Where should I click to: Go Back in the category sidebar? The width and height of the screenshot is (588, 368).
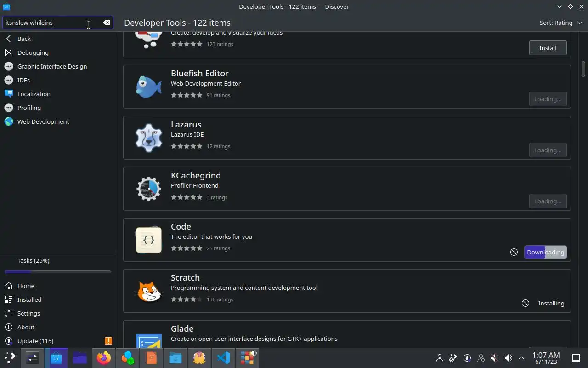58,39
